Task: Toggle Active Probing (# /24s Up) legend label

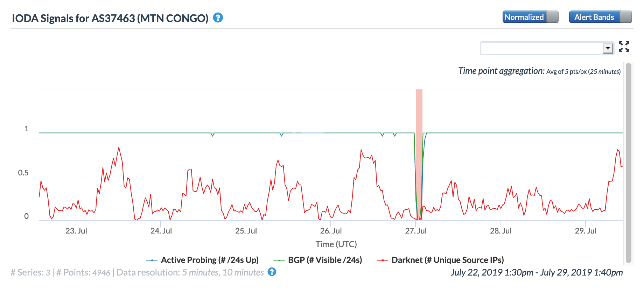Action: pyautogui.click(x=210, y=260)
